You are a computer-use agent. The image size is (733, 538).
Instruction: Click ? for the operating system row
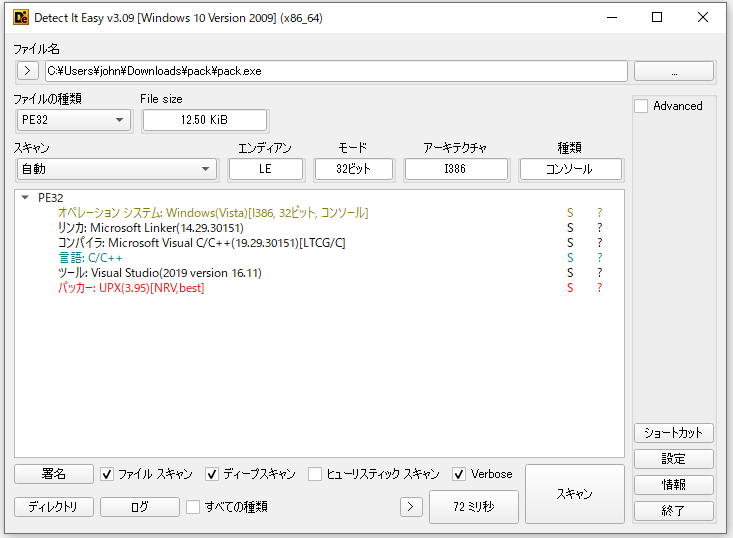[600, 213]
